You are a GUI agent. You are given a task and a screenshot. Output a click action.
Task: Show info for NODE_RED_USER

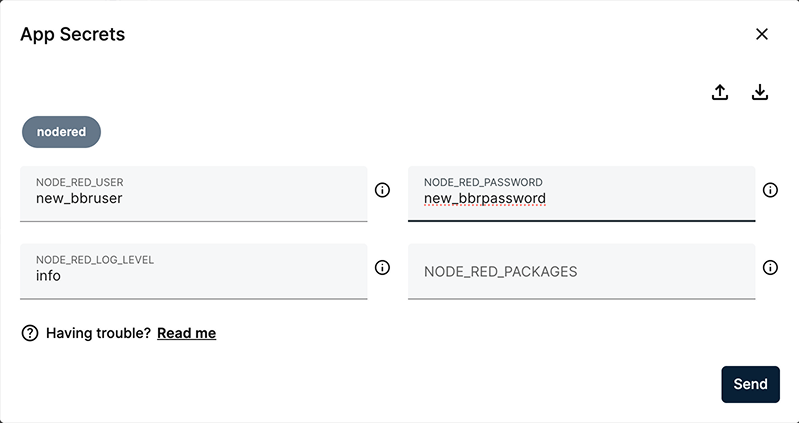click(382, 190)
